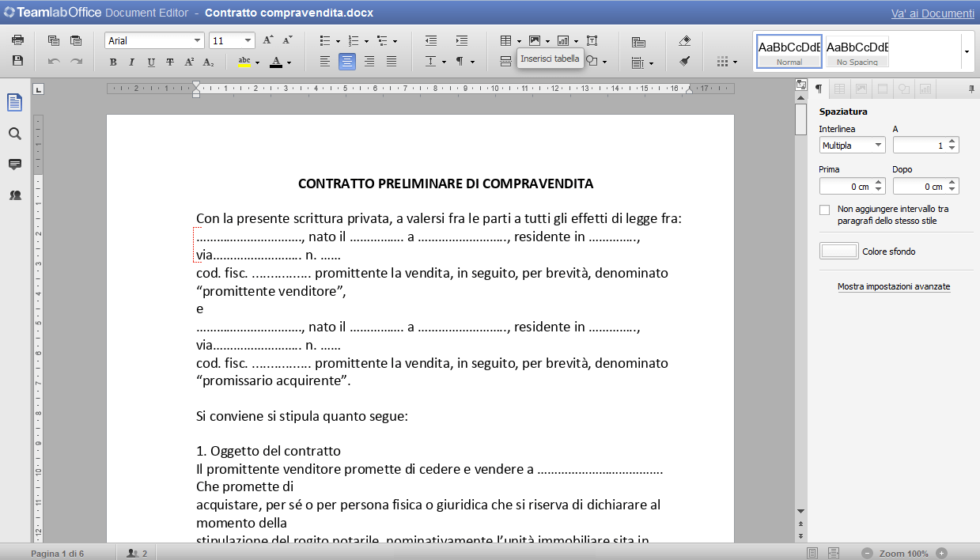Select the shape settings tab in the right panel

(x=903, y=89)
